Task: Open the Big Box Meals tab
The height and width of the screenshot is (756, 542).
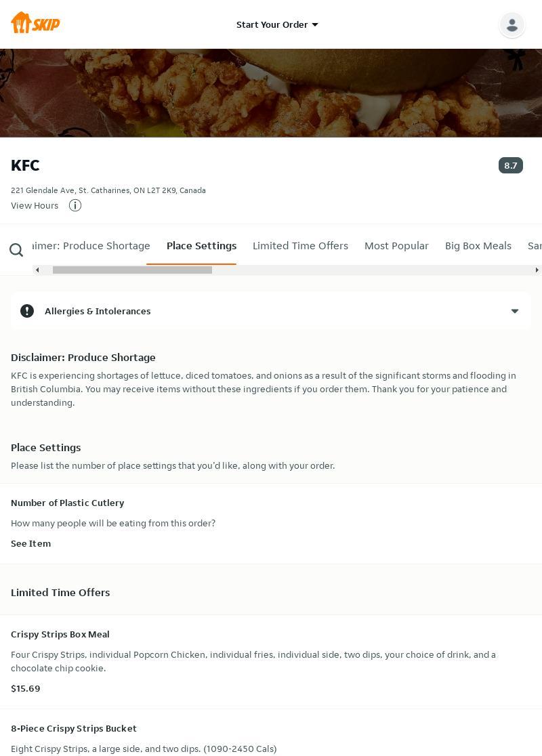Action: pyautogui.click(x=478, y=246)
